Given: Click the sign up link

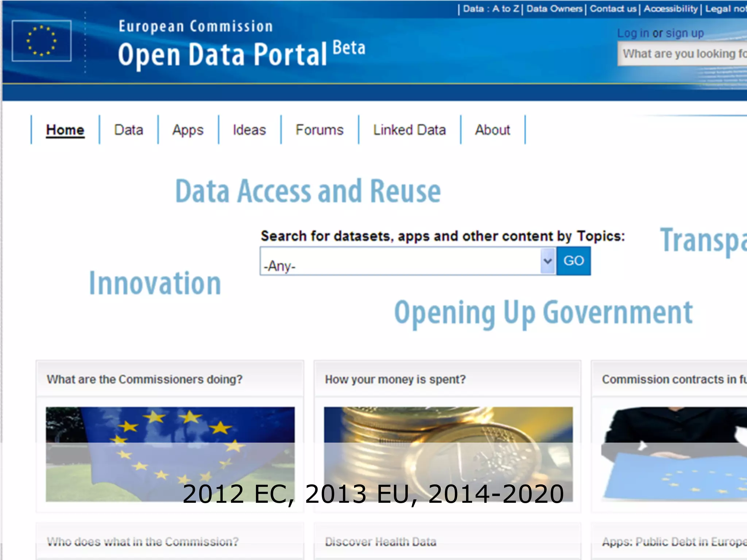Looking at the screenshot, I should click(685, 33).
